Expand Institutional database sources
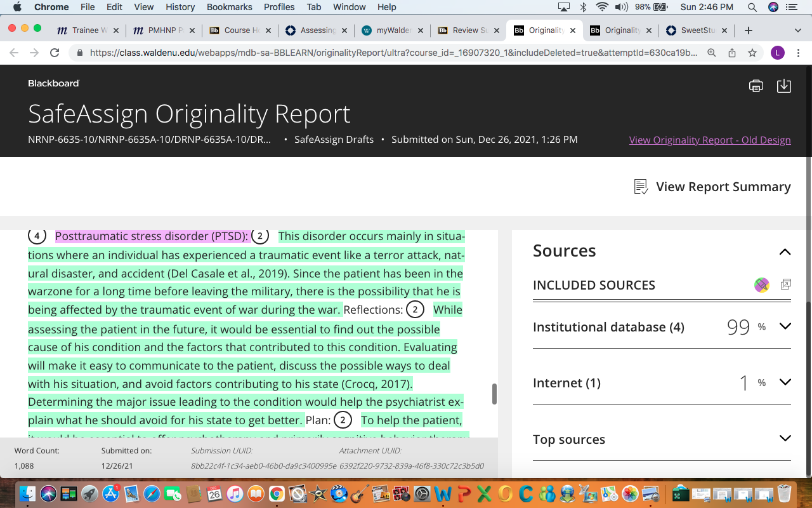Viewport: 812px width, 508px height. (785, 326)
